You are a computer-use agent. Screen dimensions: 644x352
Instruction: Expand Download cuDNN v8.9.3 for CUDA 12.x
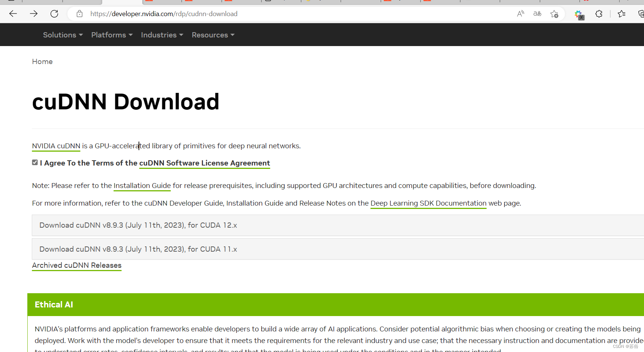[138, 225]
